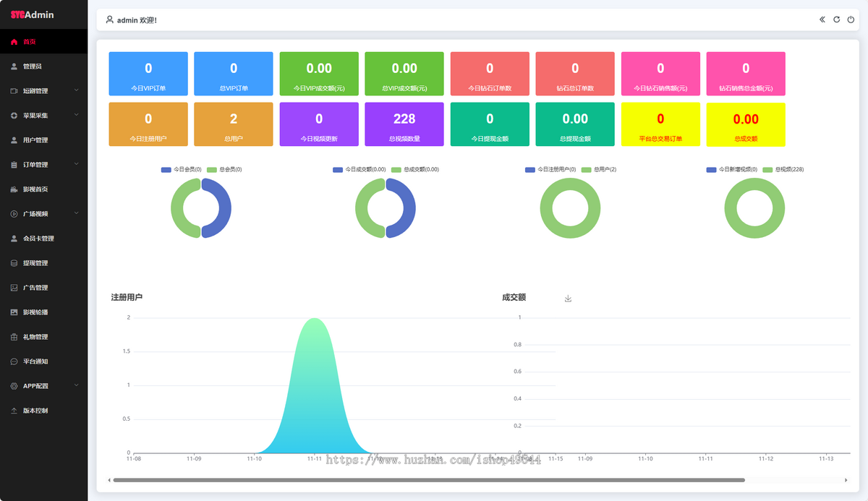Expand the APP配置 submenu
The width and height of the screenshot is (868, 501).
76,385
